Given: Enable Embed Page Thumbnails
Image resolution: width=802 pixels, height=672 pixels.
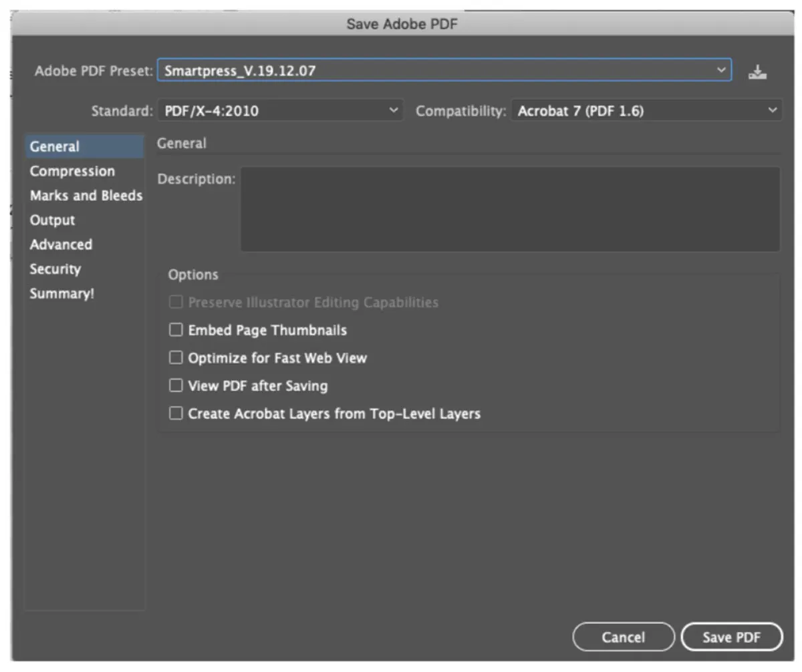Looking at the screenshot, I should [x=176, y=329].
